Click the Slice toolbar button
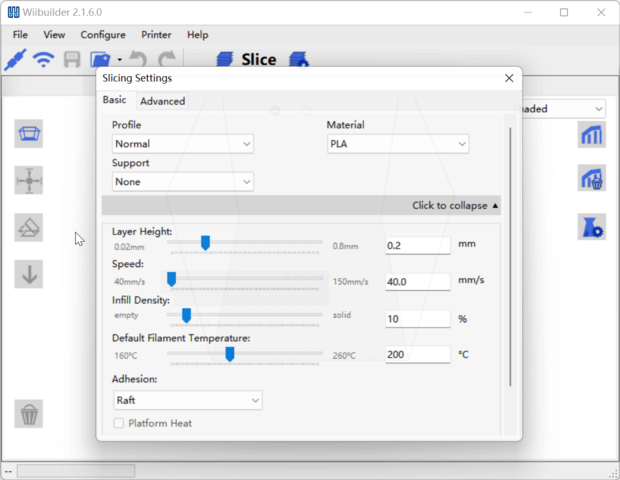 [x=246, y=60]
